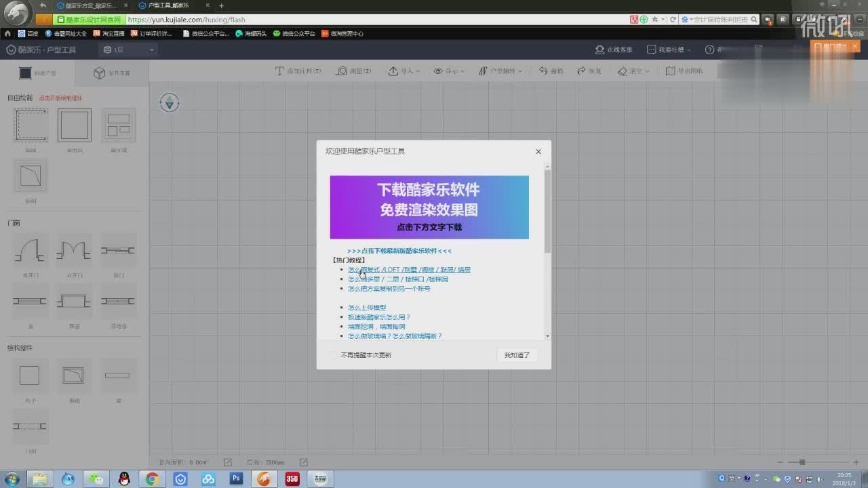Edit the floor height 2800mm icon
The width and height of the screenshot is (868, 488).
(x=303, y=462)
